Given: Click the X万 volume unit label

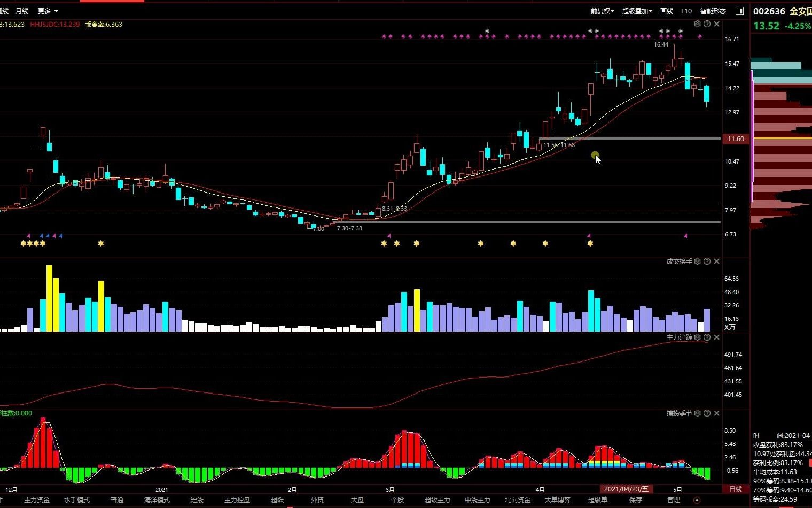Looking at the screenshot, I should 730,327.
